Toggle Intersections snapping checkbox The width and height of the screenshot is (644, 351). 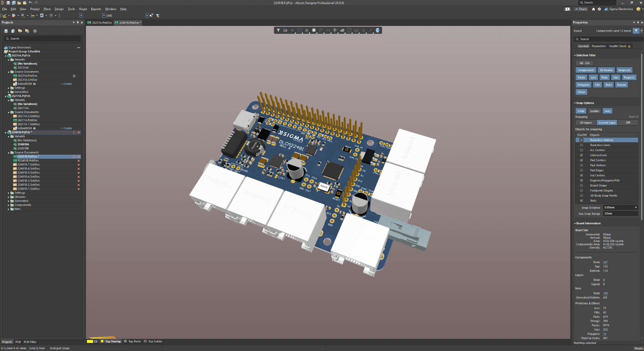point(581,155)
